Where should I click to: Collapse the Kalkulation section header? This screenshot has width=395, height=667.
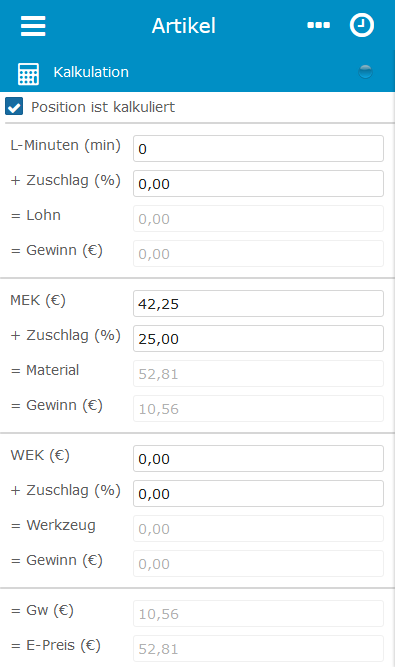(x=197, y=72)
